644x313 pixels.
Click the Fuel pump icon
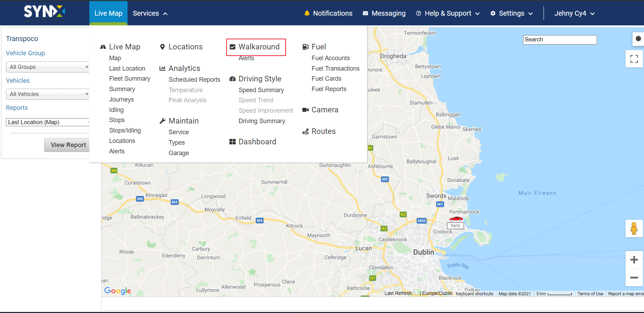click(305, 47)
